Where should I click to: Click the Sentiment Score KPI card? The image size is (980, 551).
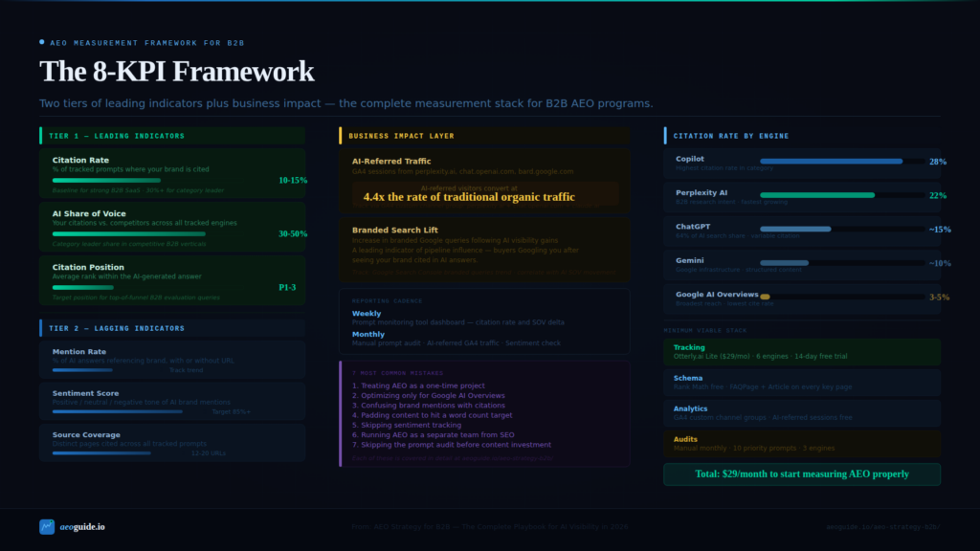click(x=172, y=401)
